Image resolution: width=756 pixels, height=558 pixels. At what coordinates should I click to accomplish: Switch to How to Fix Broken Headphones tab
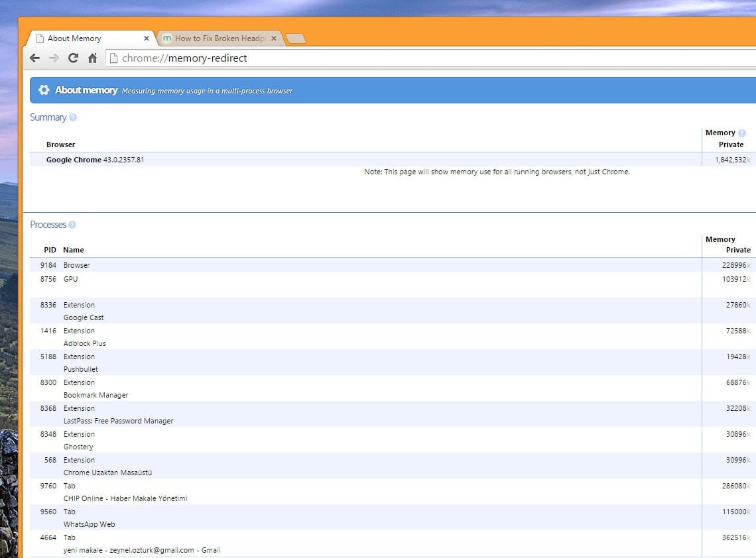(x=220, y=38)
